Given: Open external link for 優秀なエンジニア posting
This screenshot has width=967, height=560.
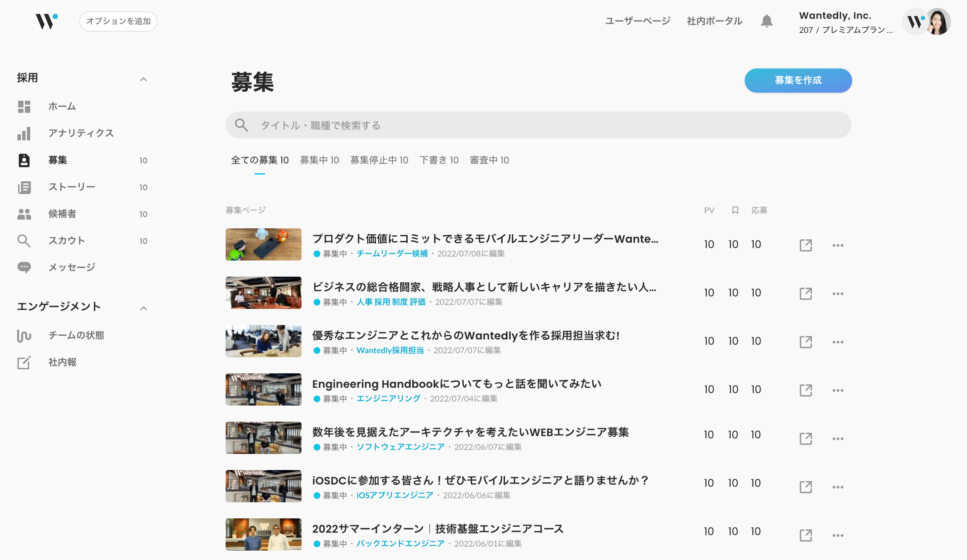Looking at the screenshot, I should coord(806,342).
